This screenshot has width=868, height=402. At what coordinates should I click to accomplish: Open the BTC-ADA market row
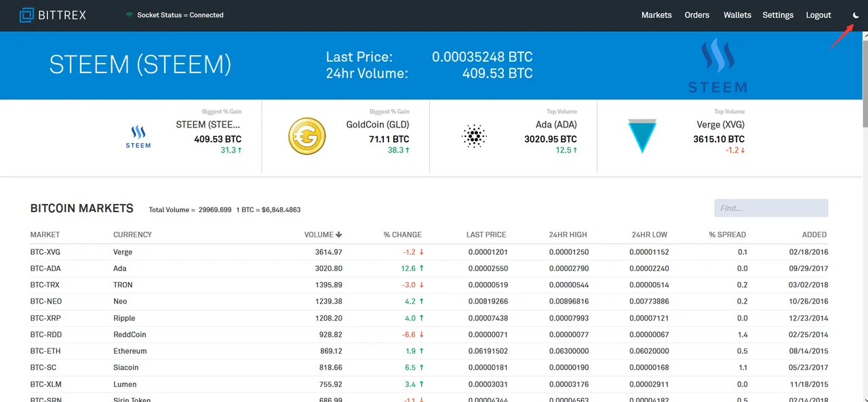[x=429, y=268]
